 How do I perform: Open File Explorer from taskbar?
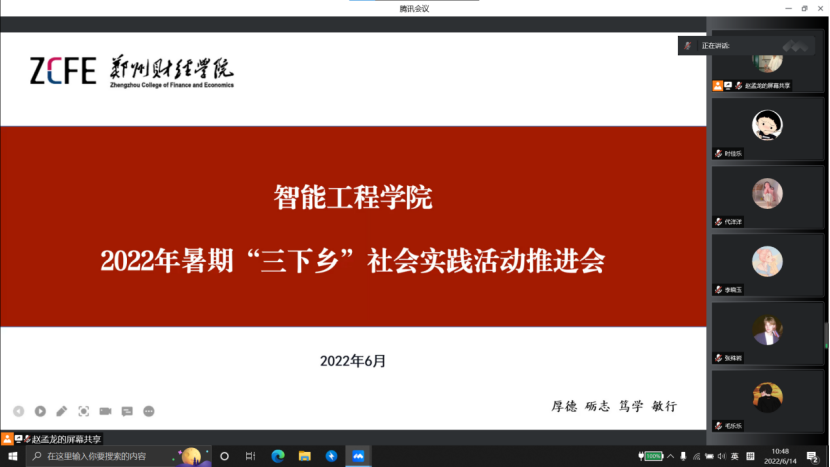point(304,456)
